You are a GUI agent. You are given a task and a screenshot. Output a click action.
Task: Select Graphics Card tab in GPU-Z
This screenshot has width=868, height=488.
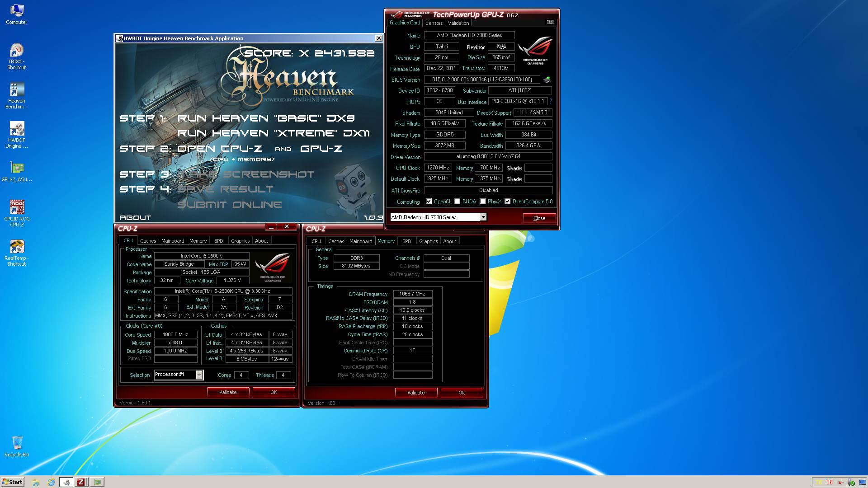tap(405, 23)
